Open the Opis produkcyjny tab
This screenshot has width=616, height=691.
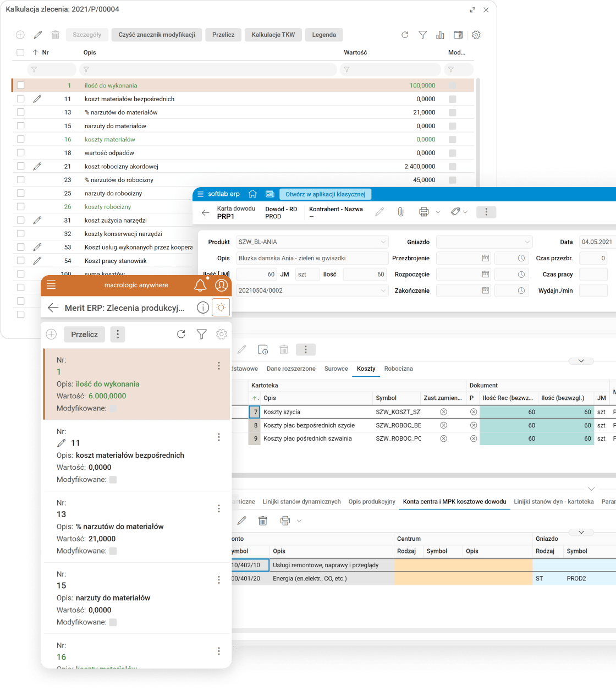372,502
